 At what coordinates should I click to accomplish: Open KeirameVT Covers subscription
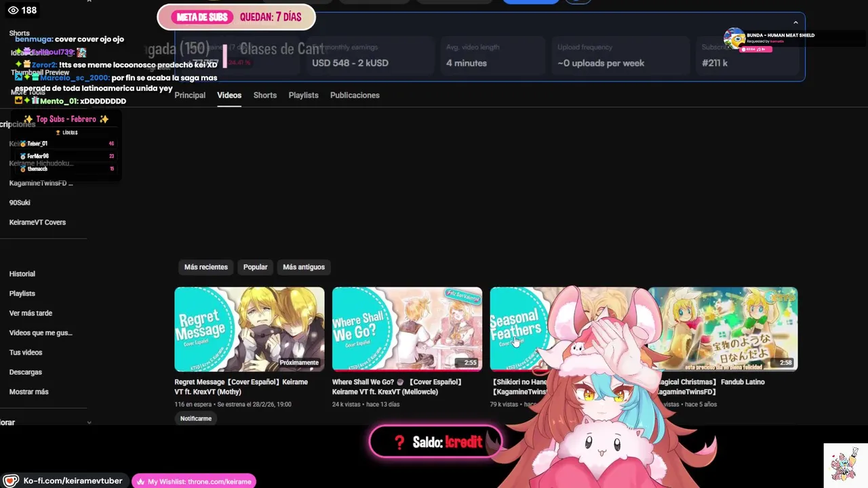[x=37, y=222]
